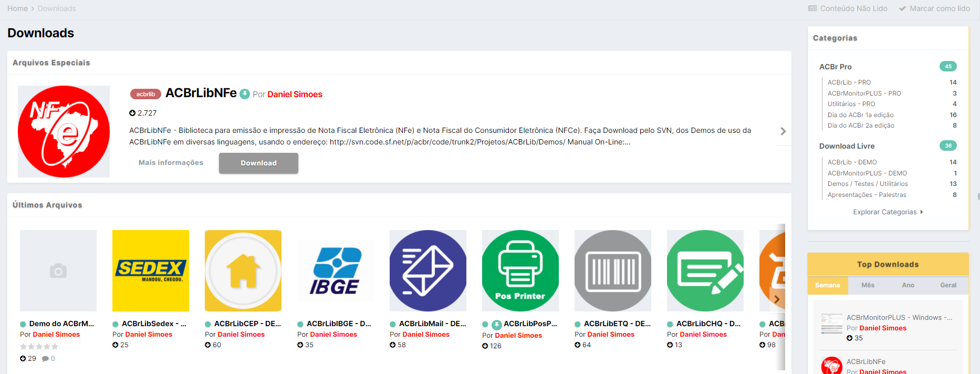Open Download Livre category
This screenshot has height=374, width=980.
coord(847,146)
